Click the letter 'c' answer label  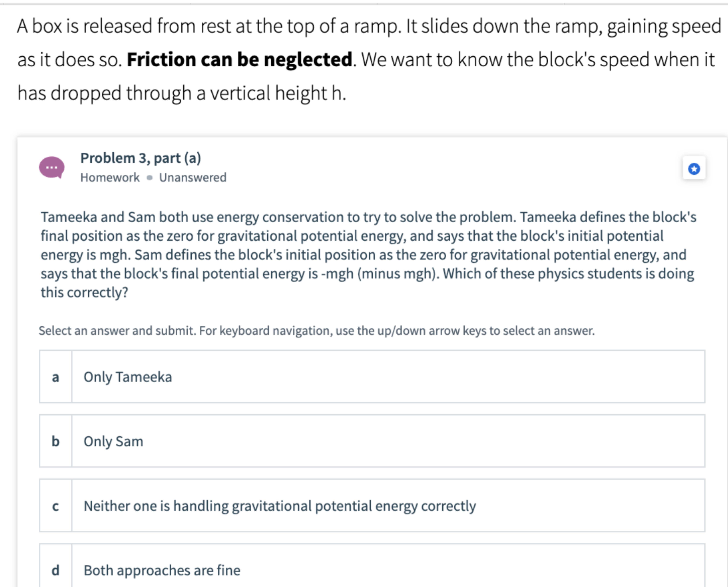click(55, 506)
